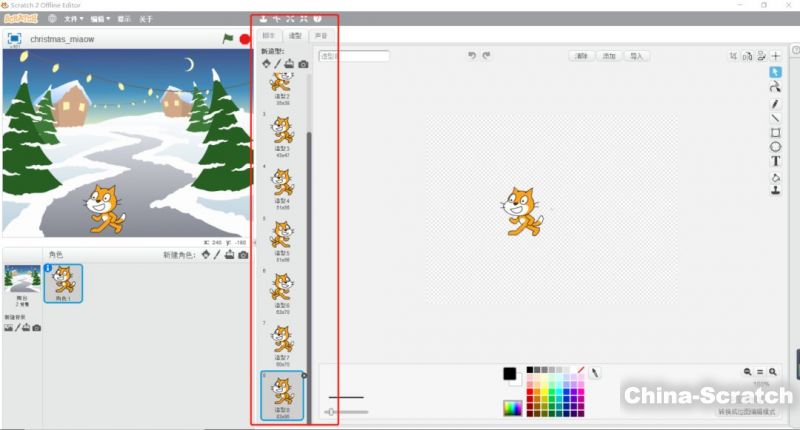Click the costume name input field
800x430 pixels.
354,56
